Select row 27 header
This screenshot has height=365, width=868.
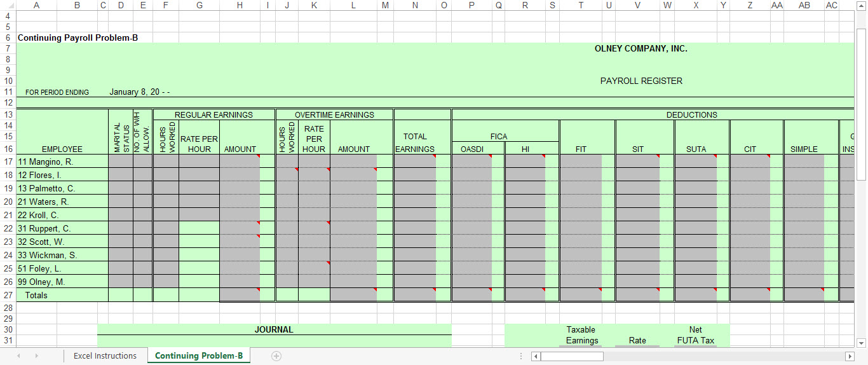pyautogui.click(x=8, y=295)
